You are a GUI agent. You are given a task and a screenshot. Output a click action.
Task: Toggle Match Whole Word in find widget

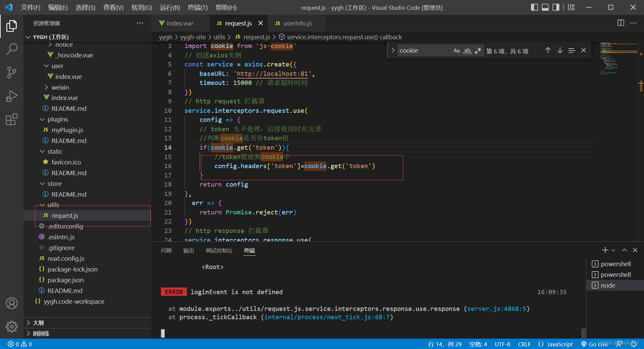click(x=467, y=51)
